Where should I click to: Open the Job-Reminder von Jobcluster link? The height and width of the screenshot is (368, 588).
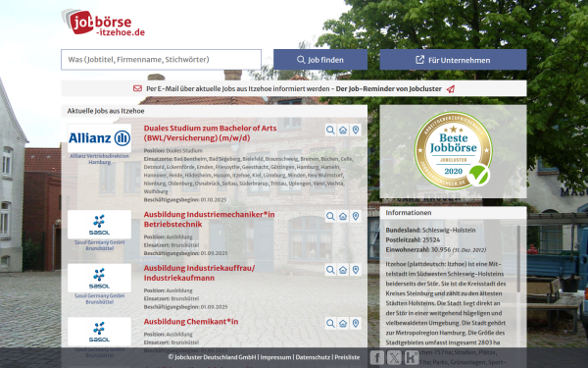point(388,88)
